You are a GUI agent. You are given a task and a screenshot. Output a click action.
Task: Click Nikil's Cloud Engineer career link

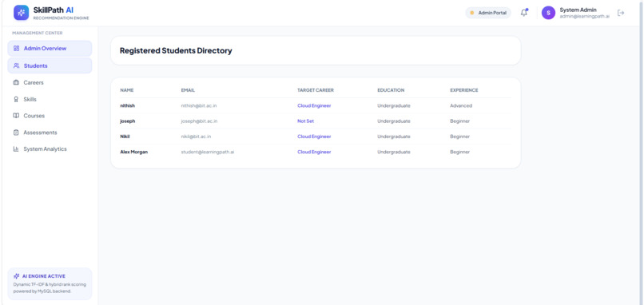coord(314,137)
